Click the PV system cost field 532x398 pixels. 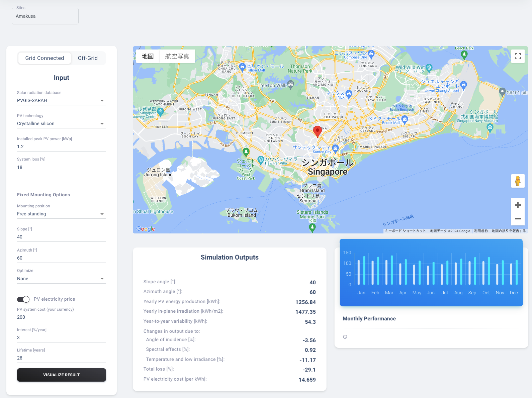point(62,317)
